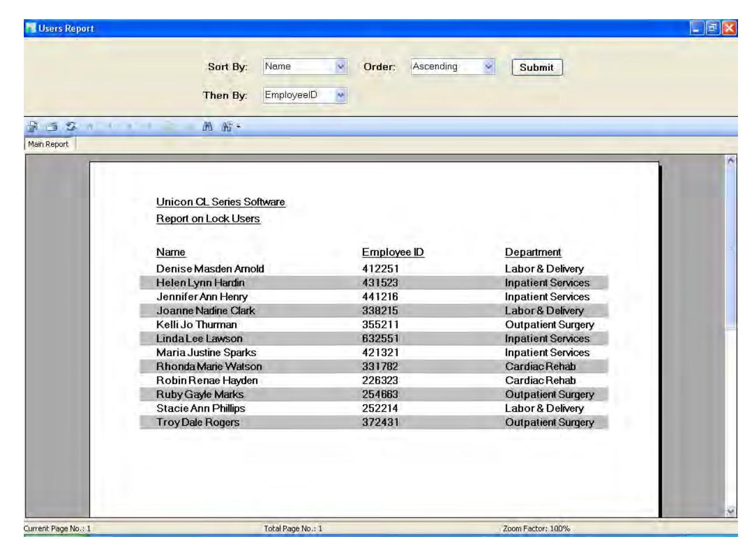Click the scrollbar down arrow of report viewer

731,511
